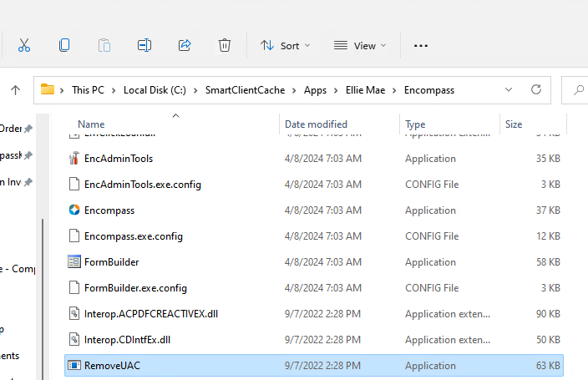This screenshot has height=380, width=588.
Task: Click Encompass.exe.config file icon
Action: 74,236
